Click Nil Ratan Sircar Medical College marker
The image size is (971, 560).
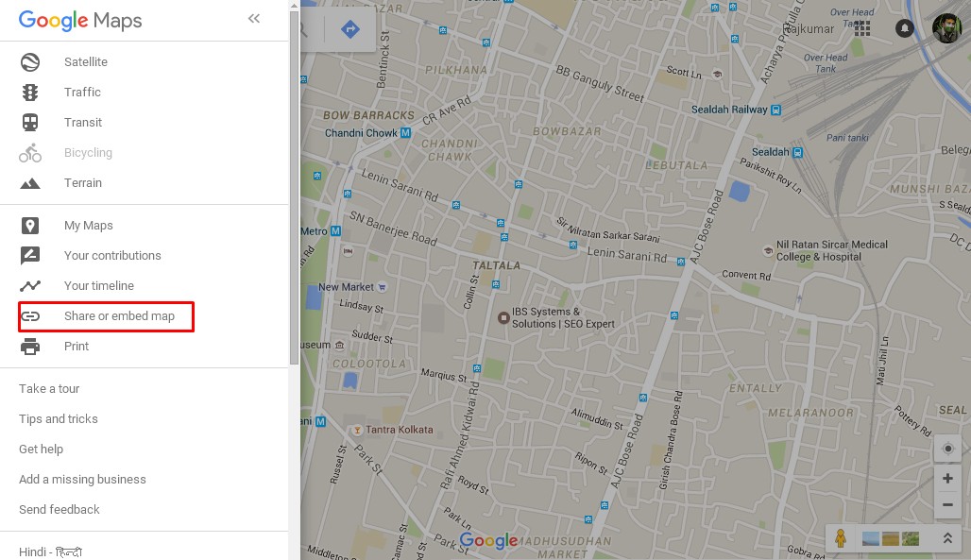point(769,251)
